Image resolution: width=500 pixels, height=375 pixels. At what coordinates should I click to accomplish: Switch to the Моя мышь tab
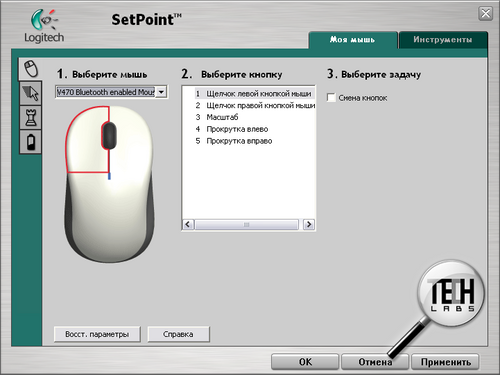(x=353, y=40)
